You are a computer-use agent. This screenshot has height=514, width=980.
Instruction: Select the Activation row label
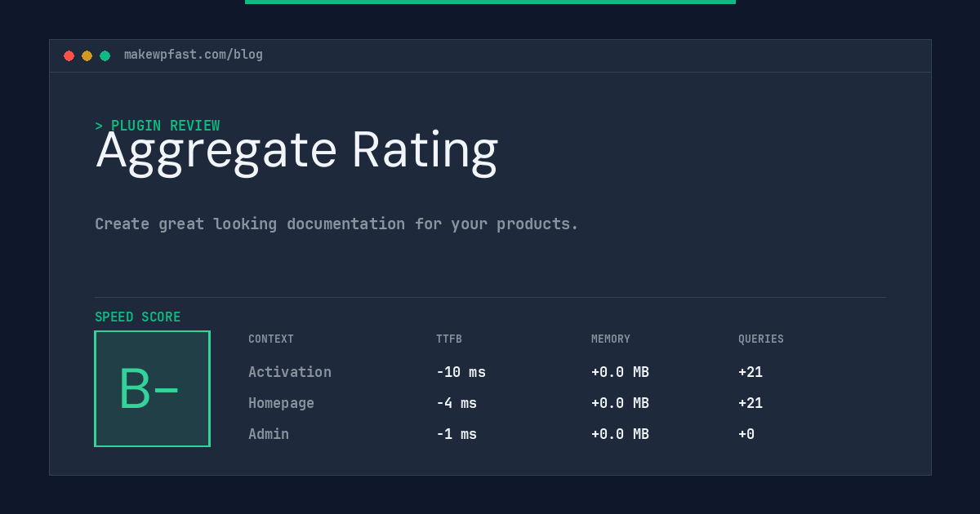(x=290, y=372)
